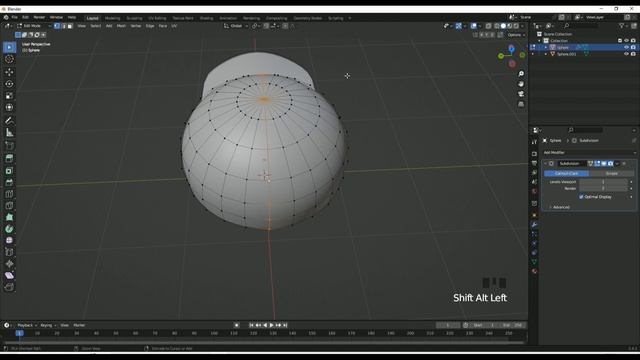Open the Global transform orientation dropdown
640x360 pixels.
tap(236, 26)
